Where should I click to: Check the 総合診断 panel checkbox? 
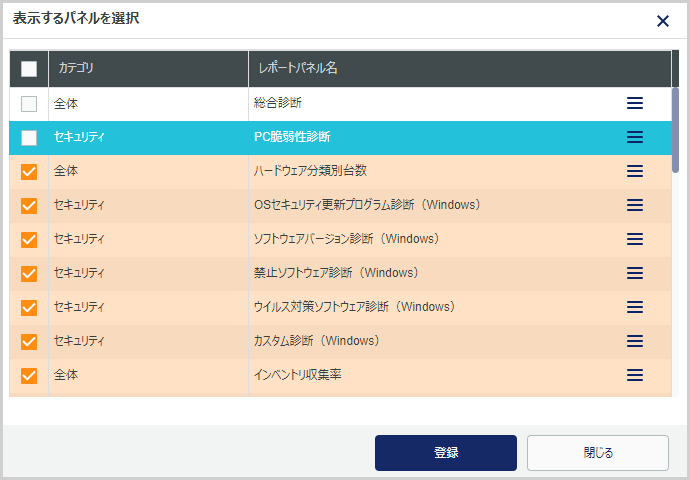pos(29,104)
